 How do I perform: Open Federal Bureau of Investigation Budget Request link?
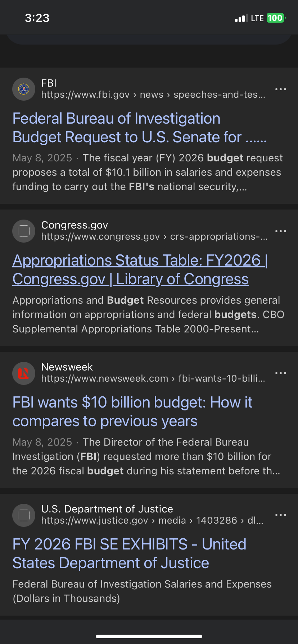(x=139, y=128)
